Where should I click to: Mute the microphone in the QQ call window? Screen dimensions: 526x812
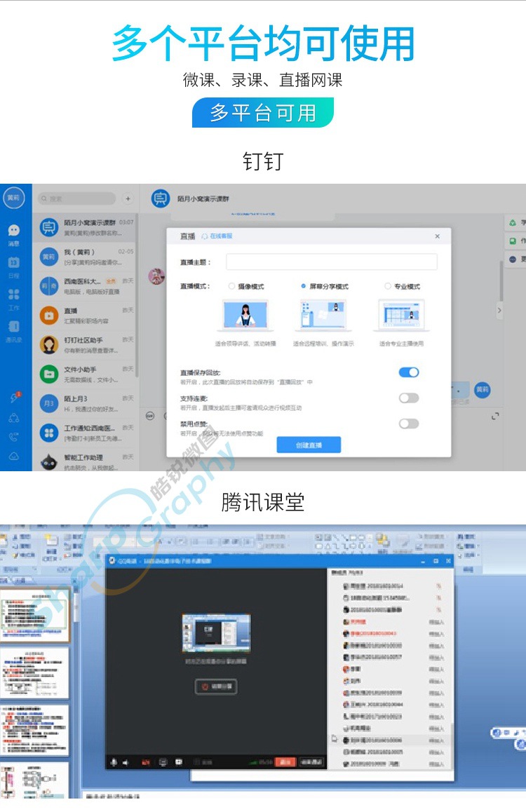pos(114,762)
